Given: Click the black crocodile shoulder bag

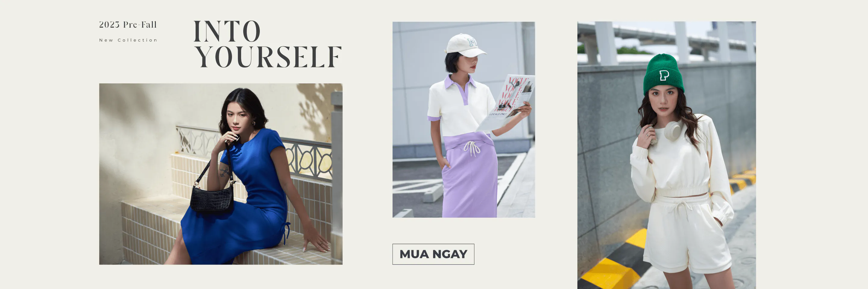Looking at the screenshot, I should pos(212,198).
